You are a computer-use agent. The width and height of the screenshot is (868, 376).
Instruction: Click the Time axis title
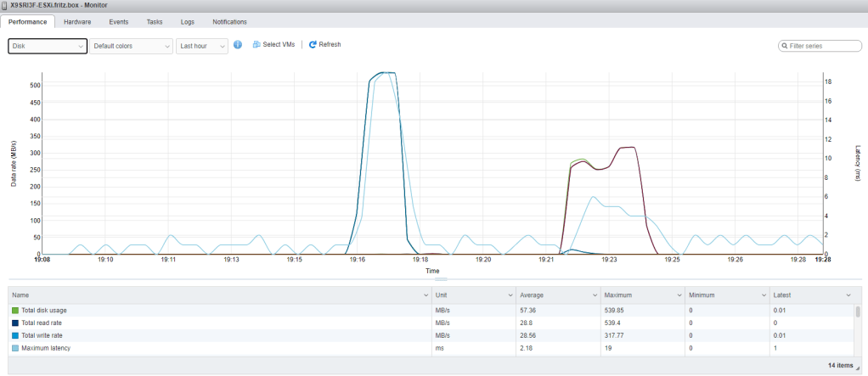[x=432, y=271]
